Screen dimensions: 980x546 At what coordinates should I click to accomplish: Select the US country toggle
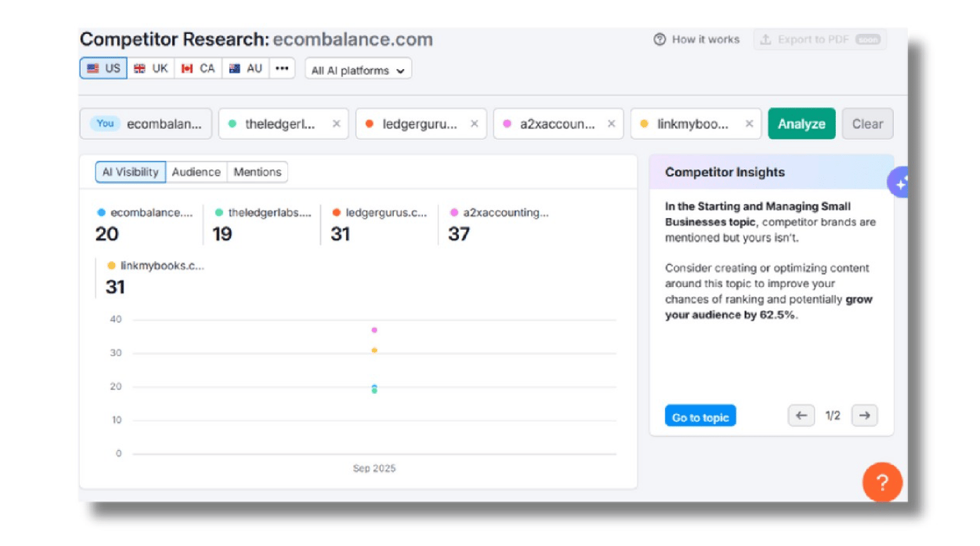point(104,68)
